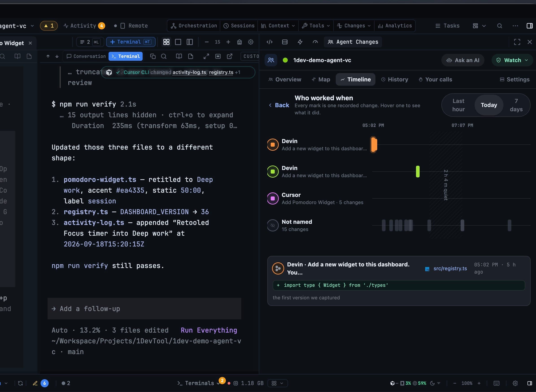
Task: Expand the Agent Changes panel to fullscreen
Action: (x=517, y=42)
